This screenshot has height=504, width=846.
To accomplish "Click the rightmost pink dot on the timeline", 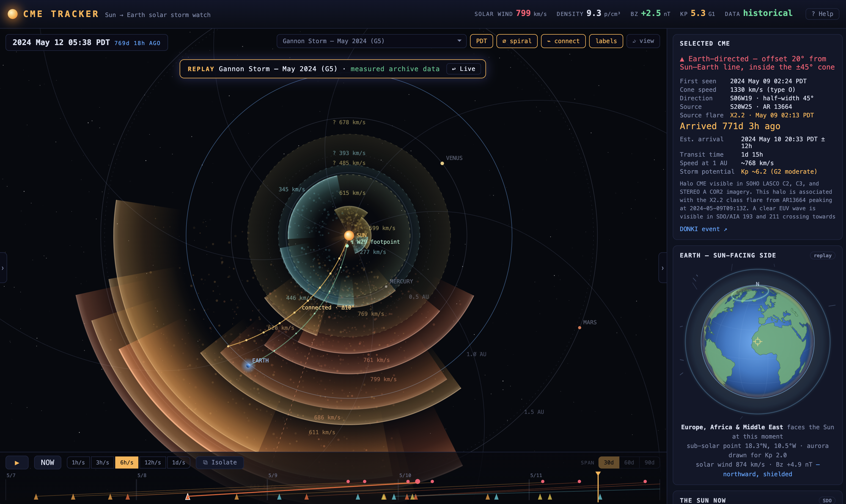I will pos(645,481).
